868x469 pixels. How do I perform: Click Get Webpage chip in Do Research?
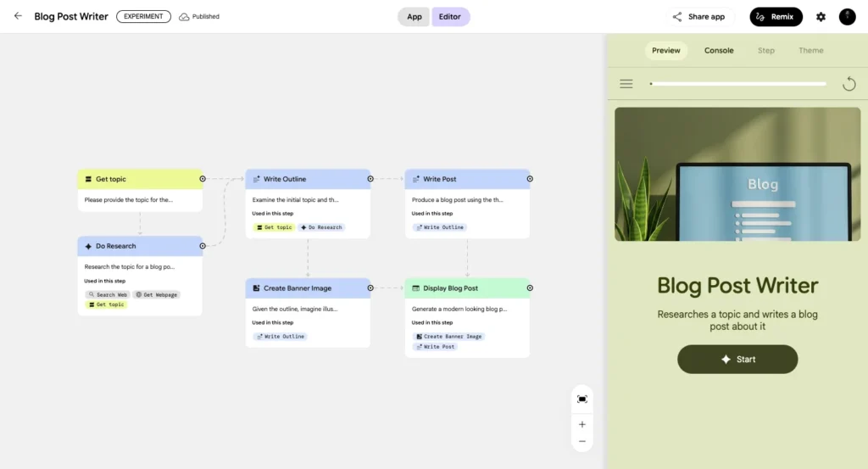coord(157,294)
